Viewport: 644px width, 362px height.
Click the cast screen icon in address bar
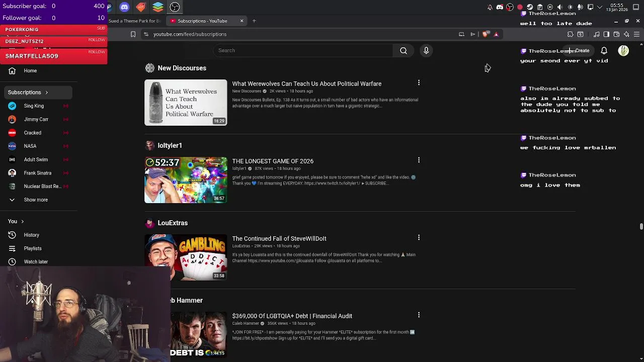coord(461,34)
